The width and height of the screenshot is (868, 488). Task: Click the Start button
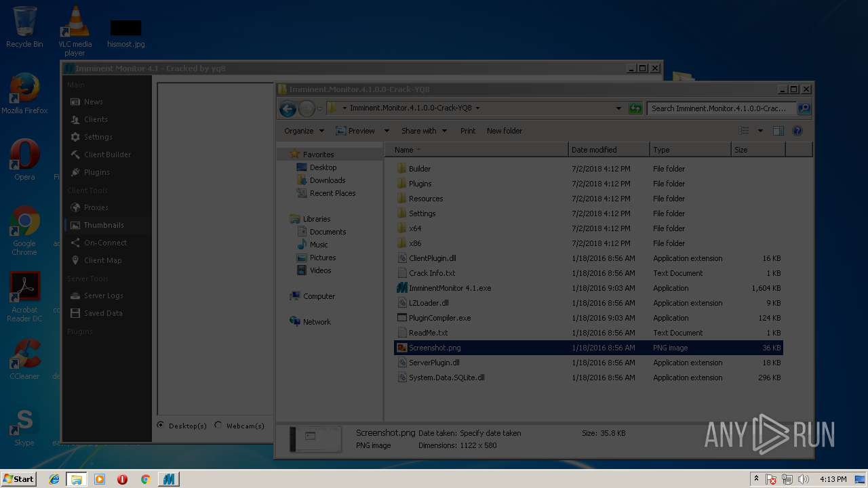tap(19, 479)
